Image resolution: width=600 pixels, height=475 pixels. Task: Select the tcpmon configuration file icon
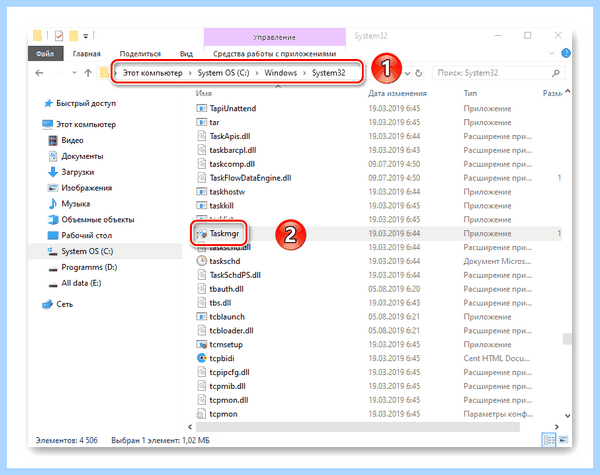click(x=201, y=414)
